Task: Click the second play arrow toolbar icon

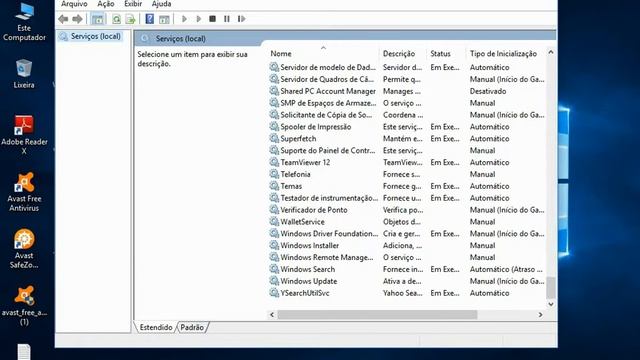Action: 198,19
